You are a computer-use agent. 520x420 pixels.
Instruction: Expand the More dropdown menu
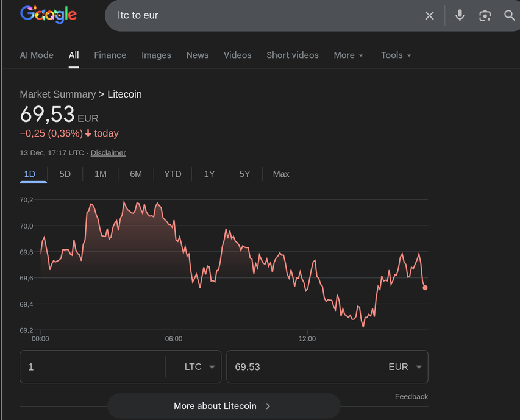click(348, 55)
